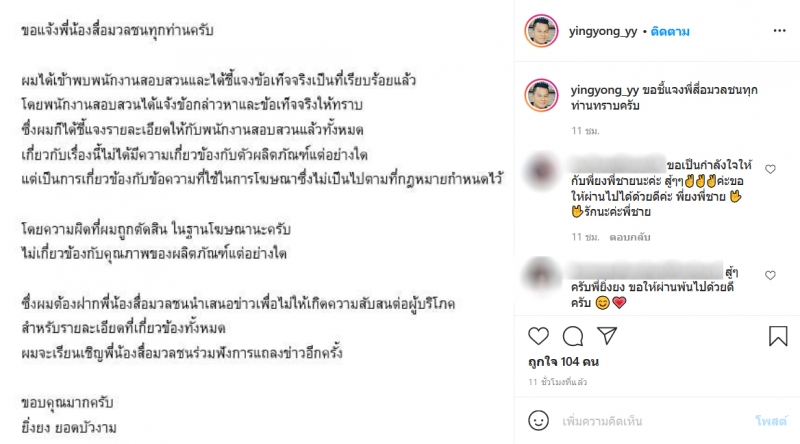Open first commenter's blurred avatar
The image size is (800, 444).
(541, 170)
